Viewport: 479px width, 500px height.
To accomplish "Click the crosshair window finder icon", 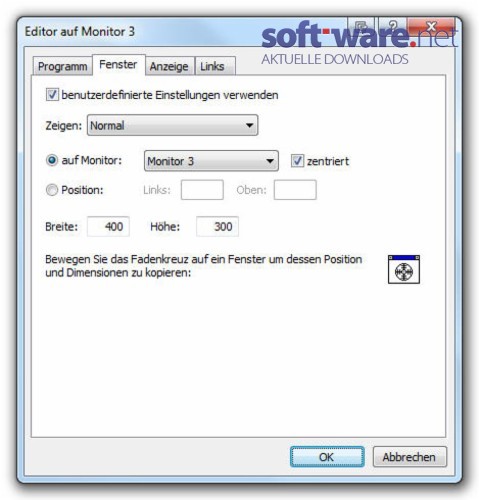I will point(404,269).
